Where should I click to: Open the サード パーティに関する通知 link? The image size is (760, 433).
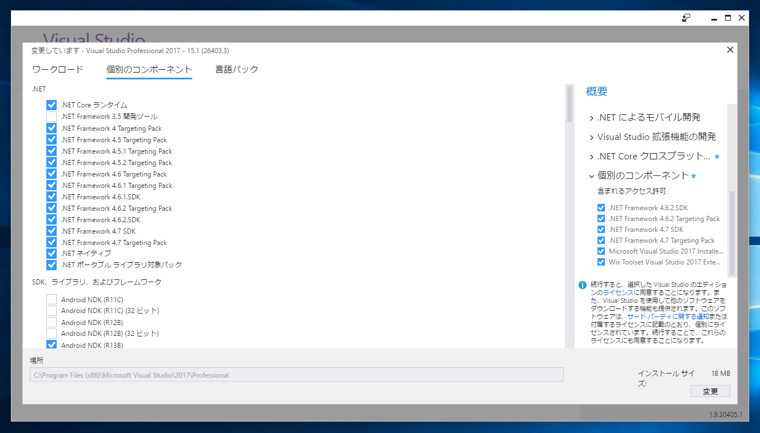point(668,317)
